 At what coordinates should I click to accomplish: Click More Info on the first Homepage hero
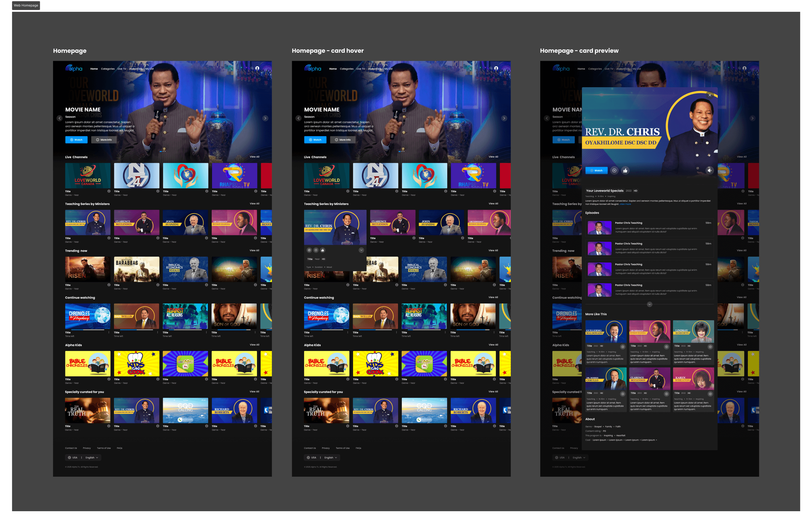(x=104, y=140)
